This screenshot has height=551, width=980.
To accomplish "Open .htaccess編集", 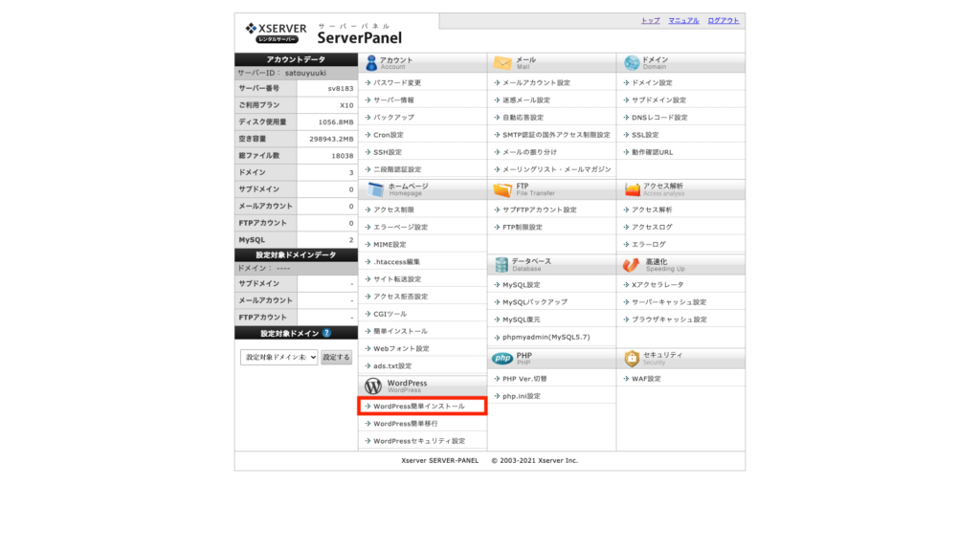I will [396, 262].
